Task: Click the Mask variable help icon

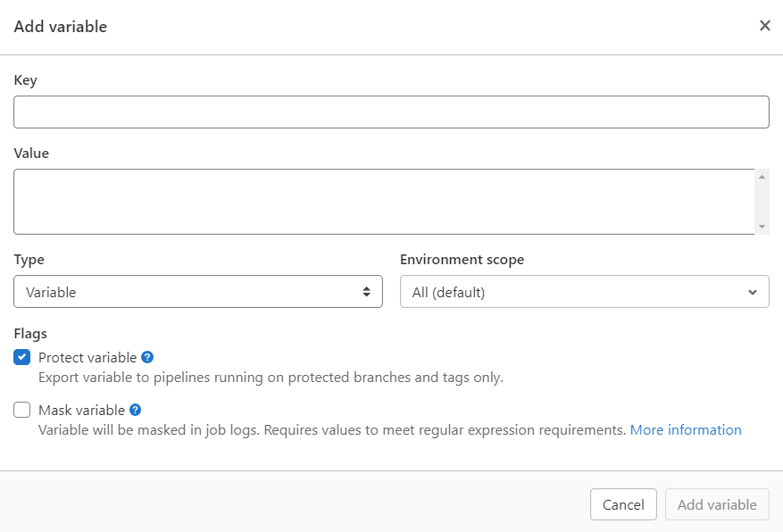Action: pyautogui.click(x=136, y=410)
